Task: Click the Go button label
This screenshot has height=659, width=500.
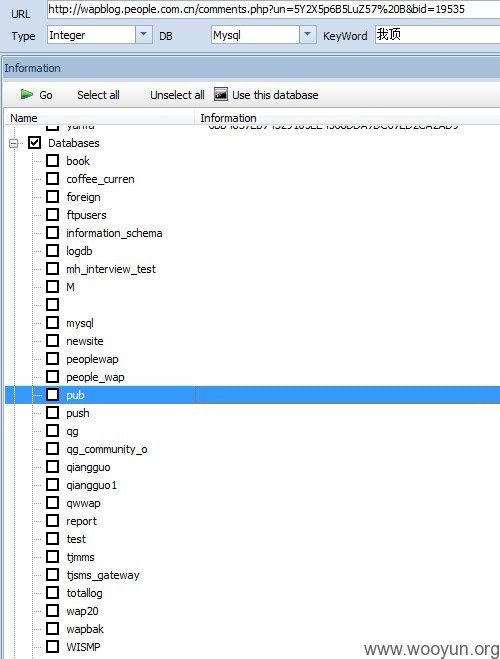Action: click(x=46, y=95)
